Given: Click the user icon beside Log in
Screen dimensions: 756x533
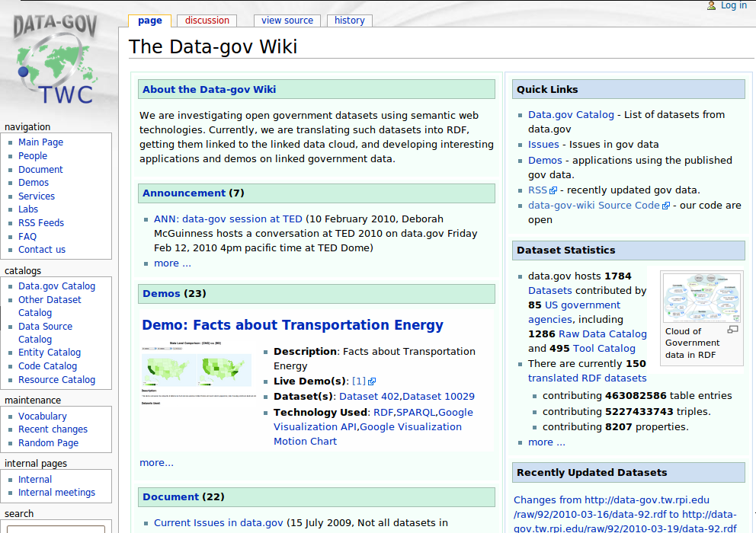Looking at the screenshot, I should pos(711,5).
